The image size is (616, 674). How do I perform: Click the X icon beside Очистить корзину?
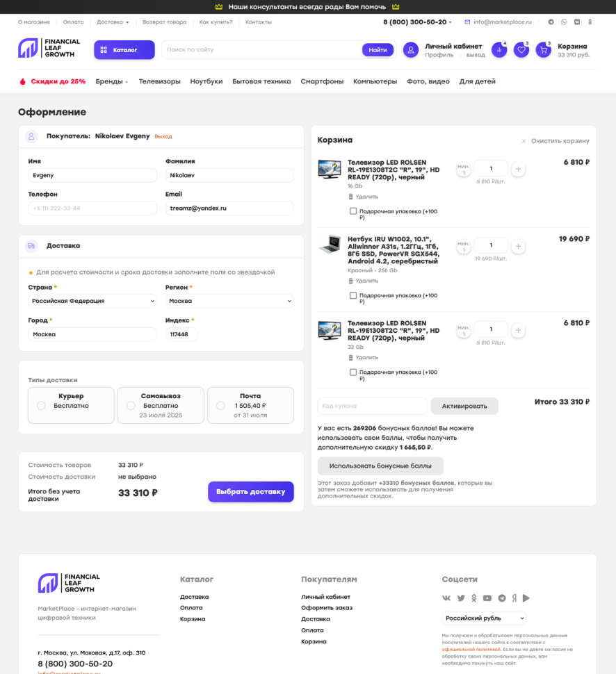[524, 141]
